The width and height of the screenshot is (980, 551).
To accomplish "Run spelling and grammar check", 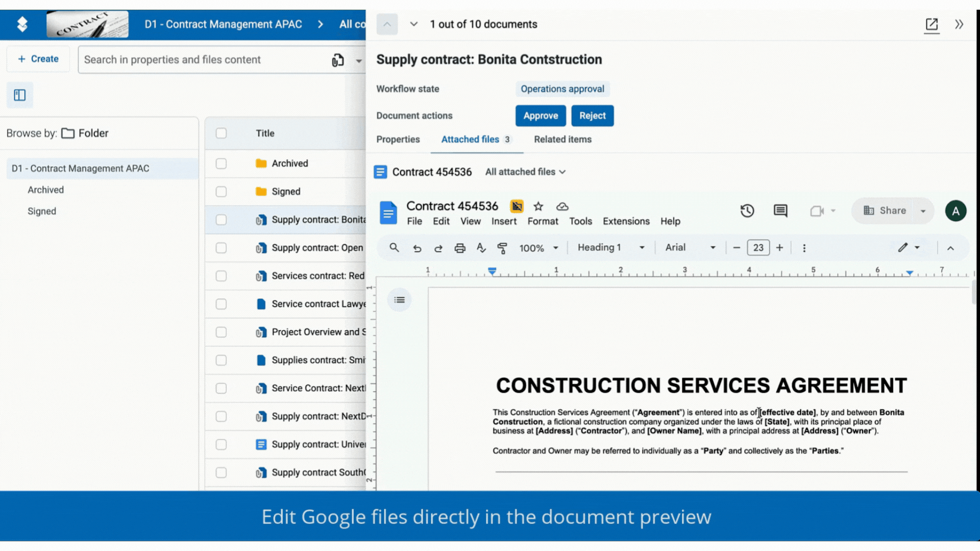I will tap(481, 248).
